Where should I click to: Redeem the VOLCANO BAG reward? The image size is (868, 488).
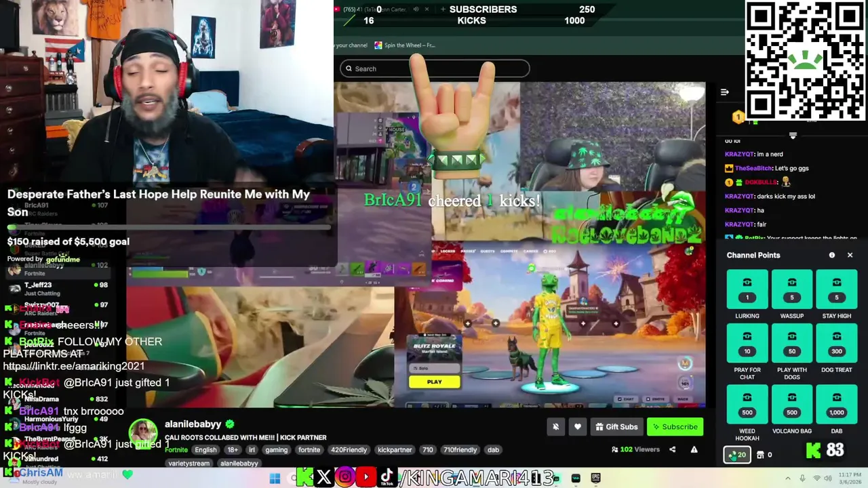pyautogui.click(x=792, y=404)
